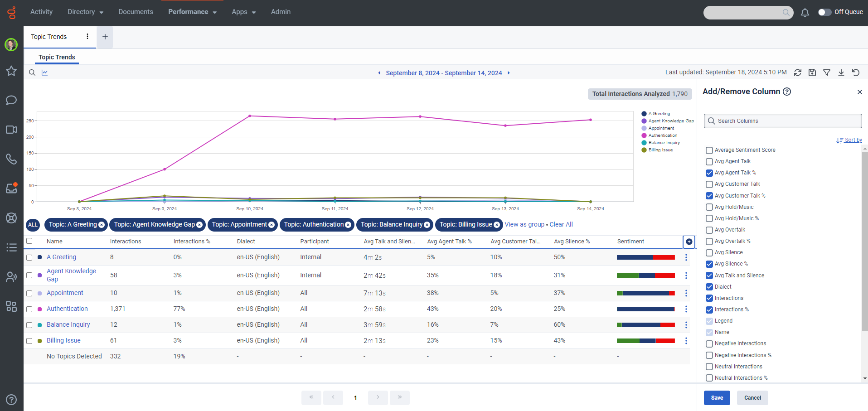Click the Clear All filters link
Viewport: 868px width, 411px height.
click(561, 224)
